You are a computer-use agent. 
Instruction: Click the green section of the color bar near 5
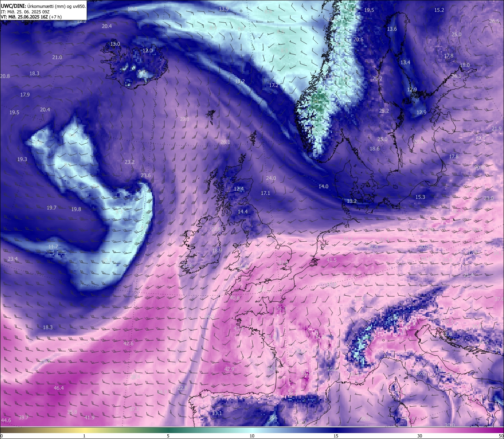pyautogui.click(x=168, y=430)
